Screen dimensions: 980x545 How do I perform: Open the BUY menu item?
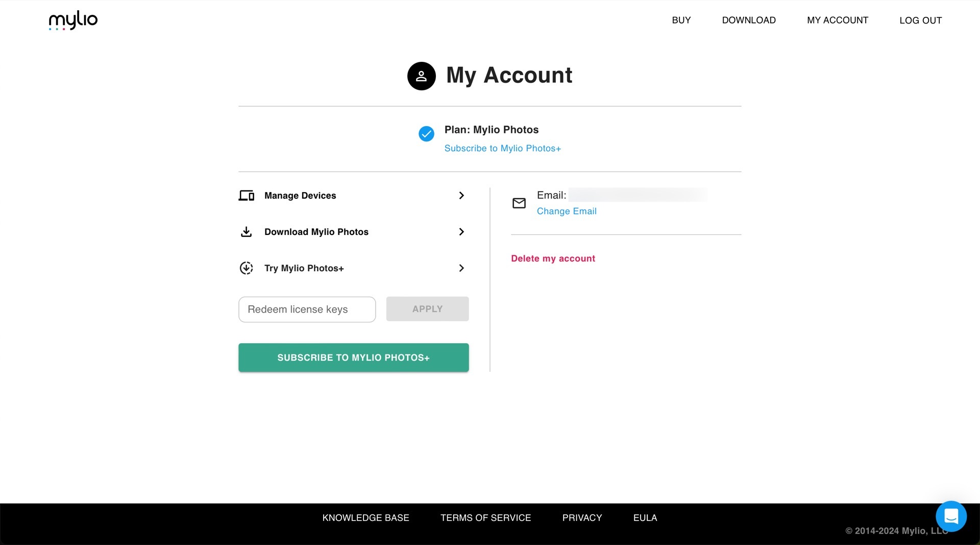point(681,20)
